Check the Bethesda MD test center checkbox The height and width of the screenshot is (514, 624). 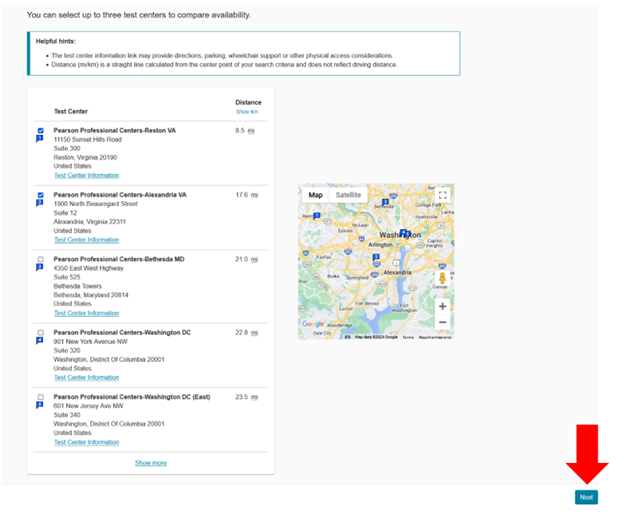click(41, 259)
